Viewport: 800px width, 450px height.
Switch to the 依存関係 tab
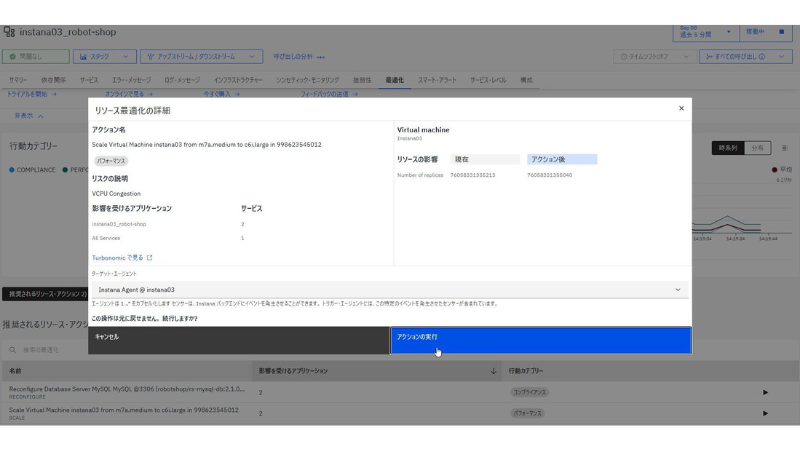54,80
